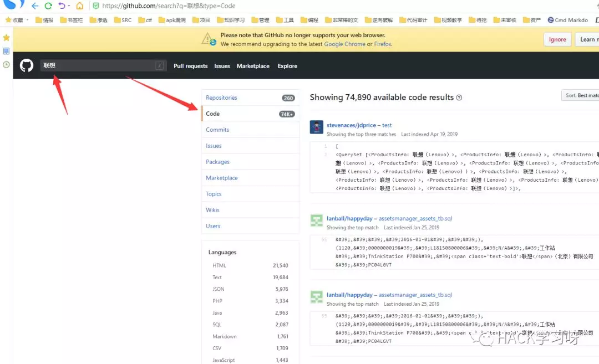
Task: Open the 资产 bookmark folder
Action: pos(532,20)
